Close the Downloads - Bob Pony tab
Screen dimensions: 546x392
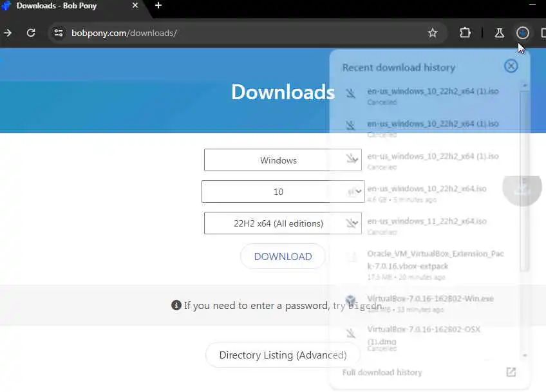pos(135,6)
